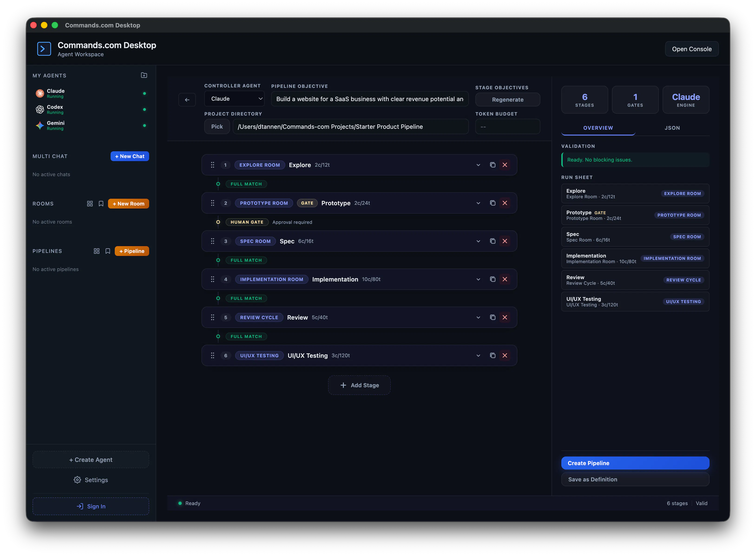Viewport: 756px width, 556px height.
Task: Duplicate the Spec stage
Action: click(x=493, y=241)
